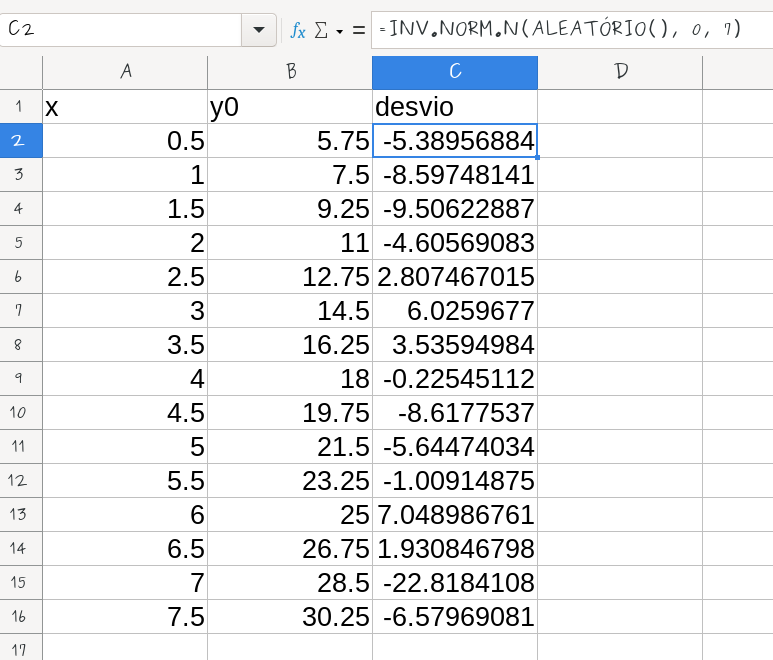Viewport: 773px width, 660px height.
Task: Select cell with value 7.048986761
Action: 454,515
